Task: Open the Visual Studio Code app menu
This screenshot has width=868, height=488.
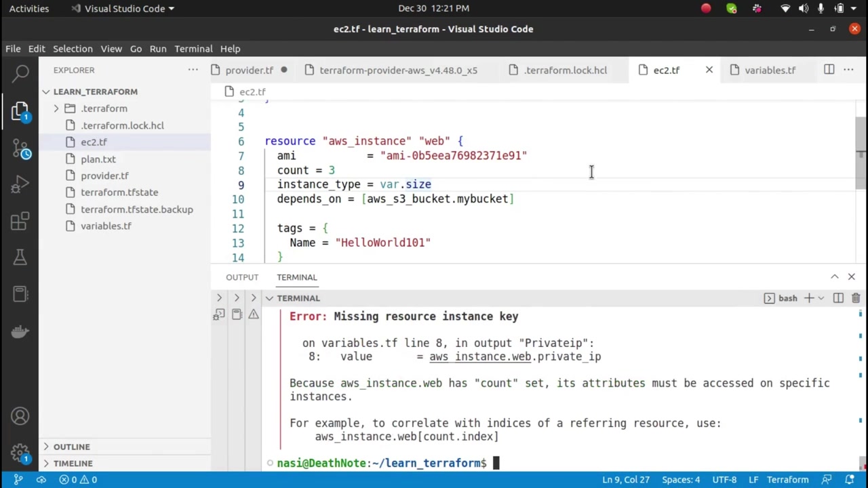Action: tap(123, 8)
